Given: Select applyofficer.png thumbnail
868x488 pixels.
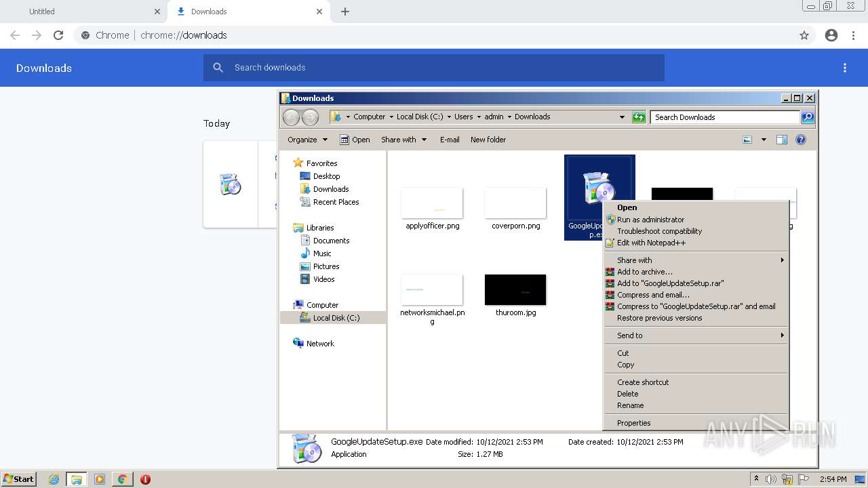Looking at the screenshot, I should click(432, 203).
